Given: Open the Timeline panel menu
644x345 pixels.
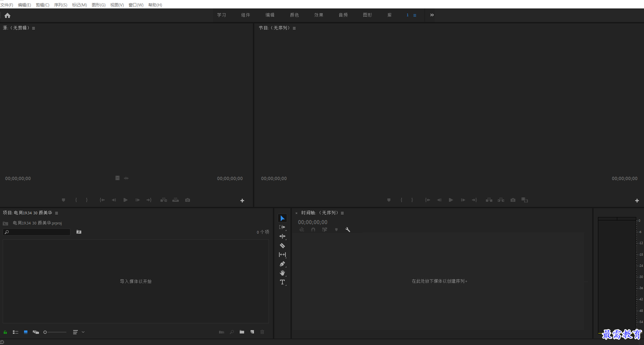Looking at the screenshot, I should pyautogui.click(x=342, y=213).
